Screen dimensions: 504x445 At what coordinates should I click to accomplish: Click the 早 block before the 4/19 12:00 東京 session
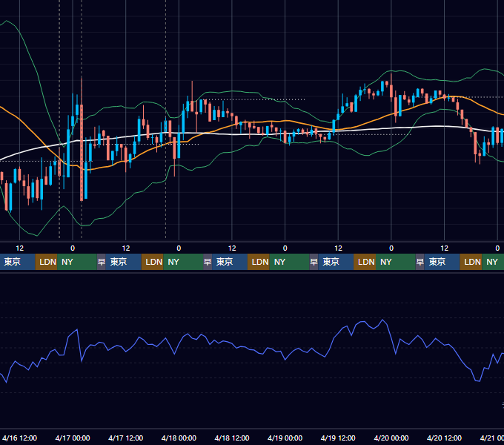click(314, 262)
